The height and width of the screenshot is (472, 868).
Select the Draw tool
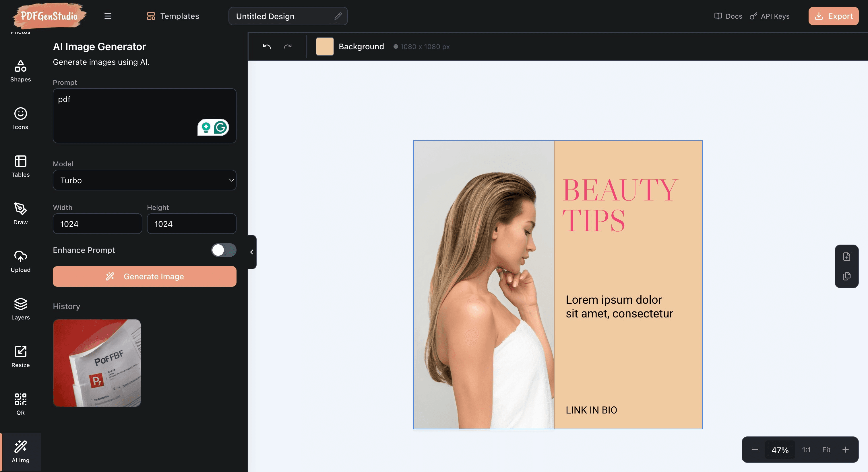point(21,214)
